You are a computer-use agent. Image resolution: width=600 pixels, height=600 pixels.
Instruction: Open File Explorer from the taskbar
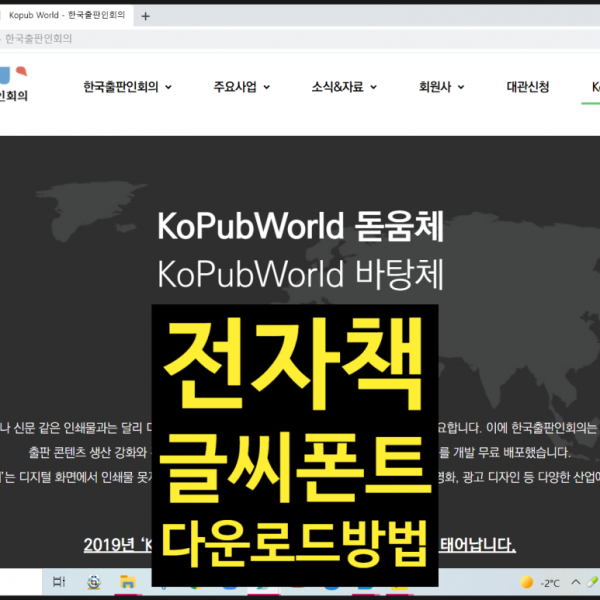click(128, 582)
